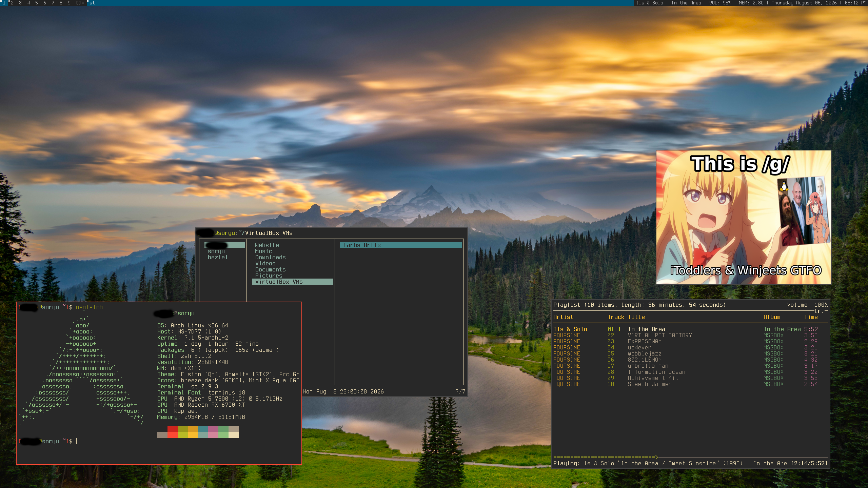The width and height of the screenshot is (868, 488).
Task: Select the Pictures folder in file manager
Action: [x=269, y=276]
